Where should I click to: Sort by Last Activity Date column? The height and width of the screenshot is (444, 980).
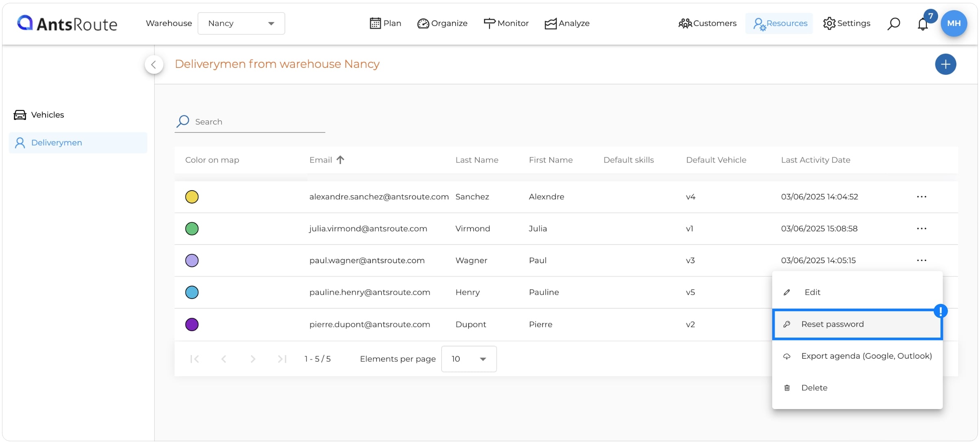click(x=815, y=160)
